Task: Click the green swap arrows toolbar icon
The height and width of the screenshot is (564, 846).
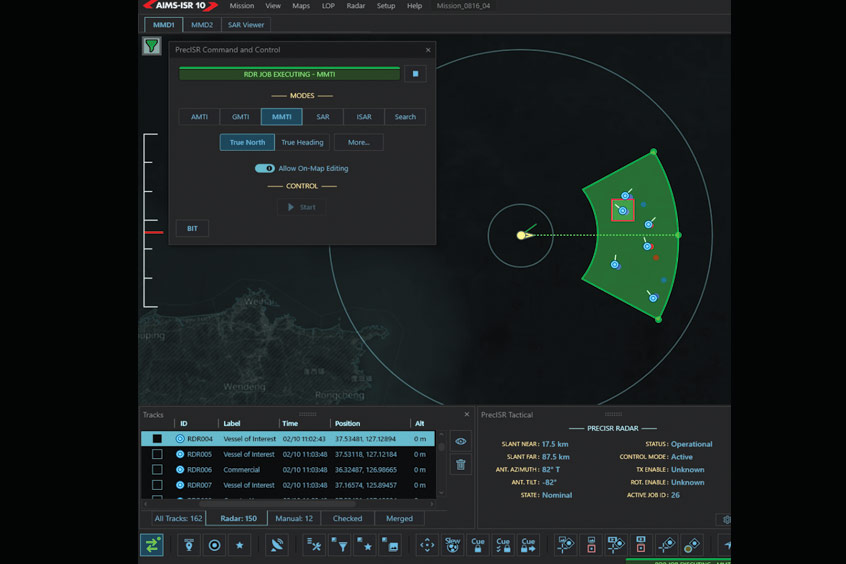Action: point(151,545)
